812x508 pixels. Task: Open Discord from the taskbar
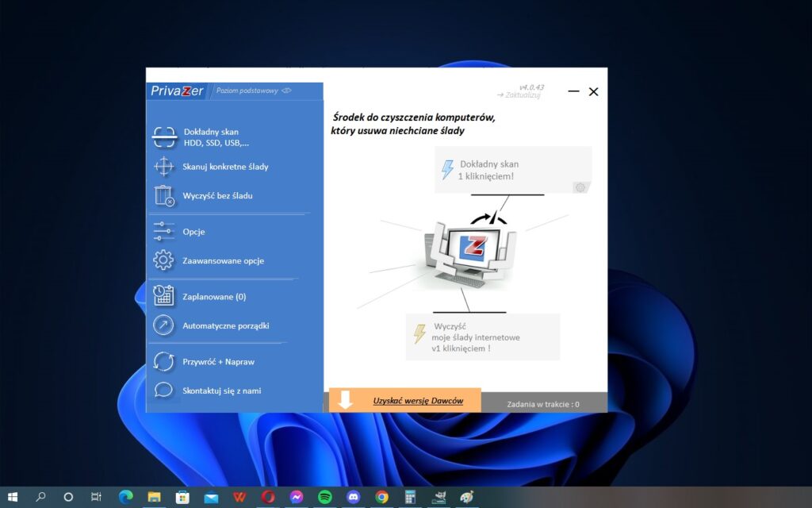353,497
